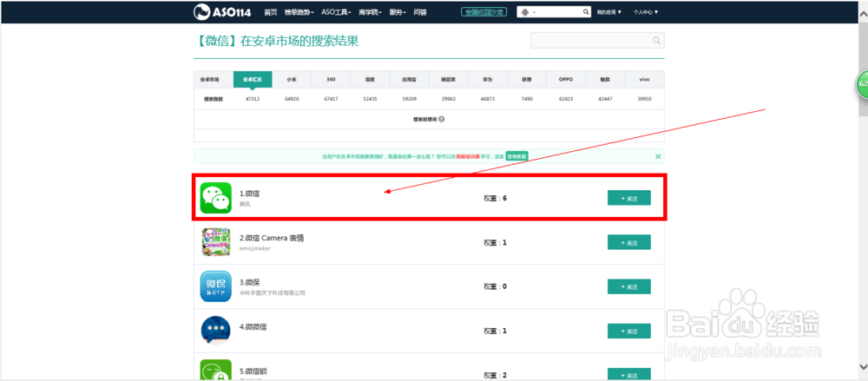Image resolution: width=868 pixels, height=381 pixels.
Task: Click 关注 for 3.微保
Action: pyautogui.click(x=628, y=286)
